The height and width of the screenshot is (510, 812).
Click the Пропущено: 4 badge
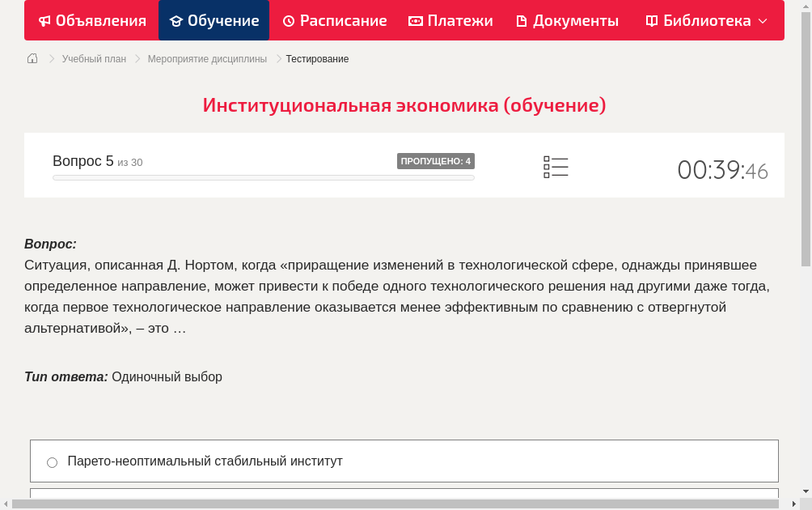[x=435, y=161]
